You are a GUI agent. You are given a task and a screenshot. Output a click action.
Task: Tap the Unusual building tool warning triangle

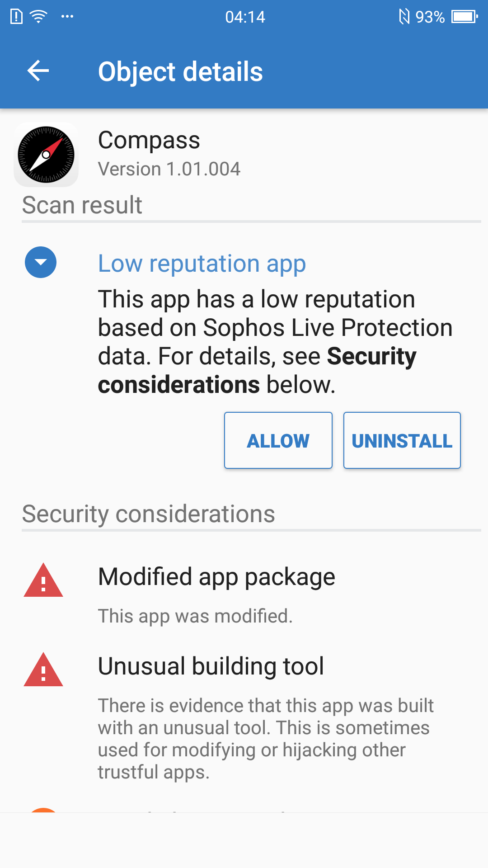pos(43,670)
